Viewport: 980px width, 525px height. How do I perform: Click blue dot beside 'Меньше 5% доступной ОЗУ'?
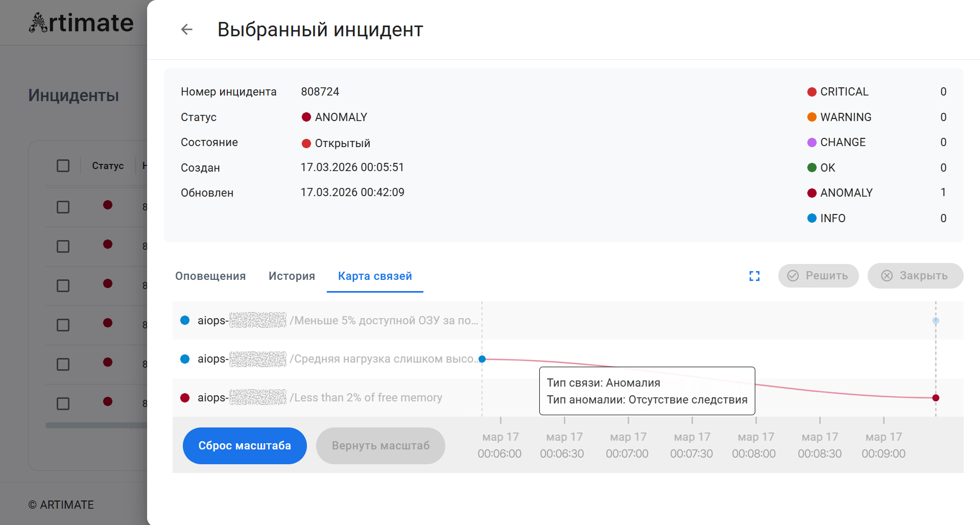pyautogui.click(x=185, y=320)
